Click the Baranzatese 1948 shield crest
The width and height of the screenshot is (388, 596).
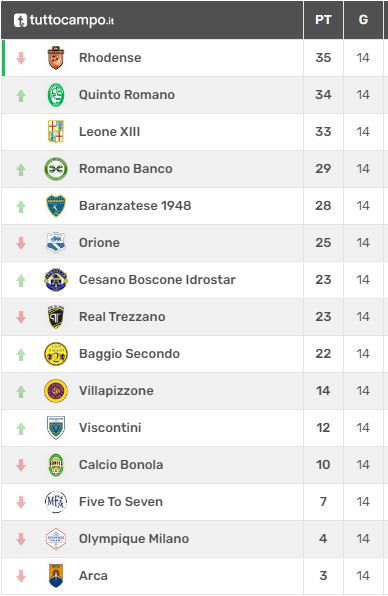[56, 206]
